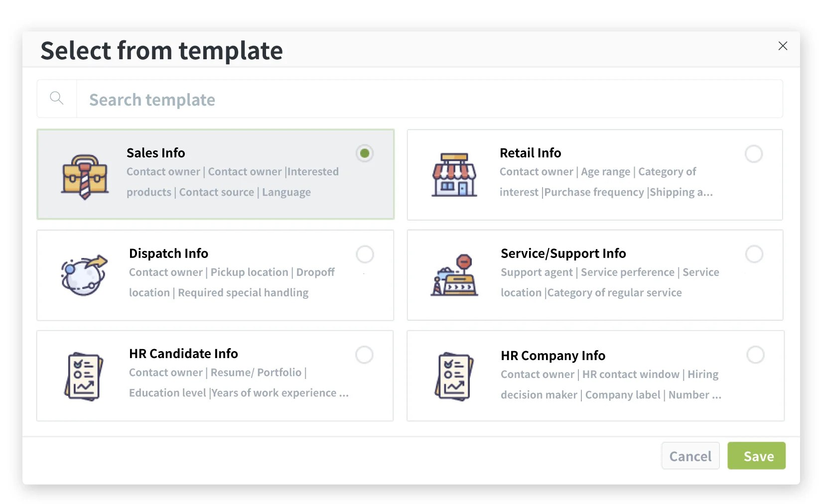The height and width of the screenshot is (504, 822).
Task: Choose the HR Company Info radio button
Action: pyautogui.click(x=755, y=355)
